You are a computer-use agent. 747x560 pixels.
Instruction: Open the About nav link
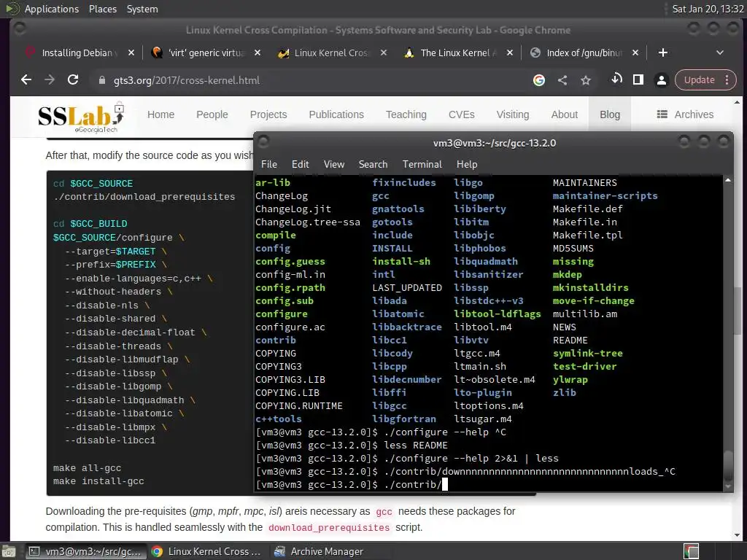(x=565, y=114)
